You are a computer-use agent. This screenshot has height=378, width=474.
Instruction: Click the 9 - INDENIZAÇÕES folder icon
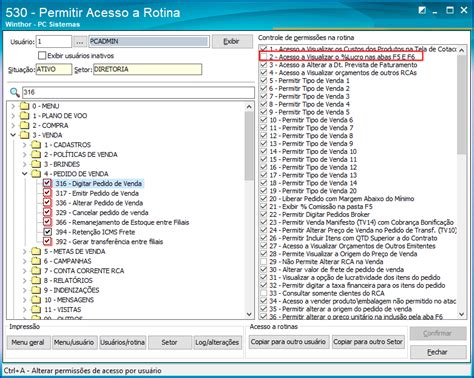[x=36, y=290]
